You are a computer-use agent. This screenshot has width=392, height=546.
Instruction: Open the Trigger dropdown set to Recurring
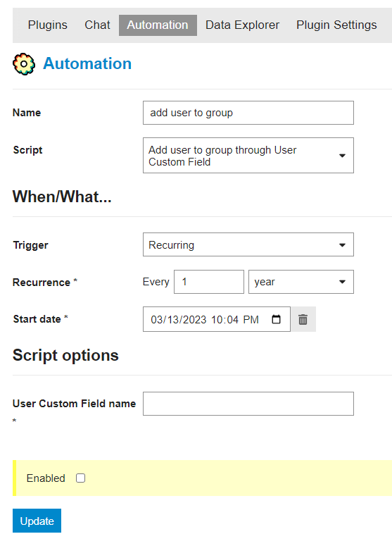pos(248,244)
